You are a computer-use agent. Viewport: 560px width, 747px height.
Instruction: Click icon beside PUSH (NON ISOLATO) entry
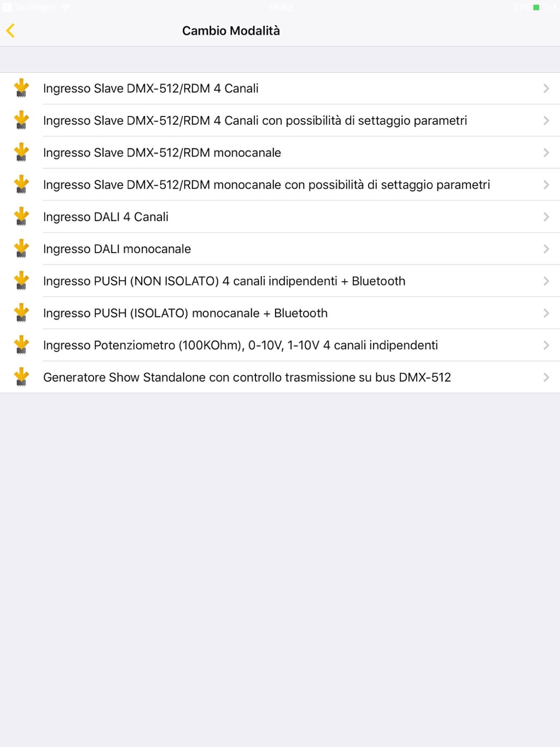pyautogui.click(x=21, y=281)
